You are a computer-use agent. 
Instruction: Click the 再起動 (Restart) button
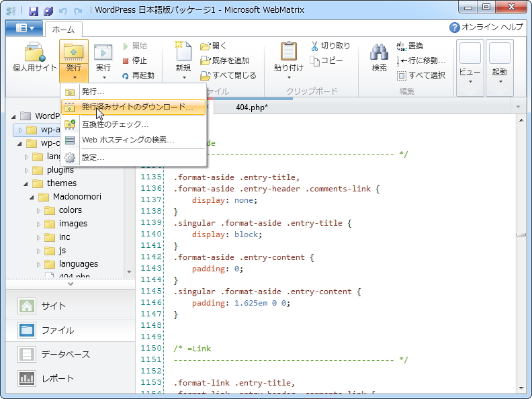[x=138, y=75]
